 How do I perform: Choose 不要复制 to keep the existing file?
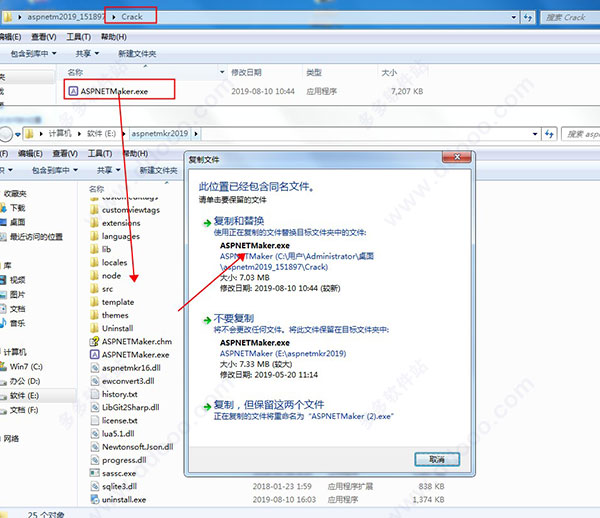(233, 318)
